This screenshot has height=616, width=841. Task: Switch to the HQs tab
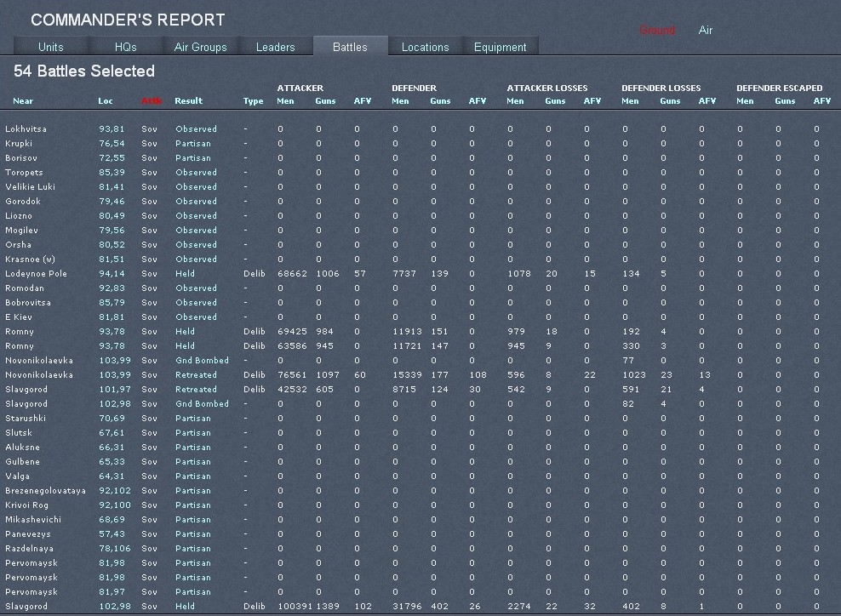tap(125, 47)
